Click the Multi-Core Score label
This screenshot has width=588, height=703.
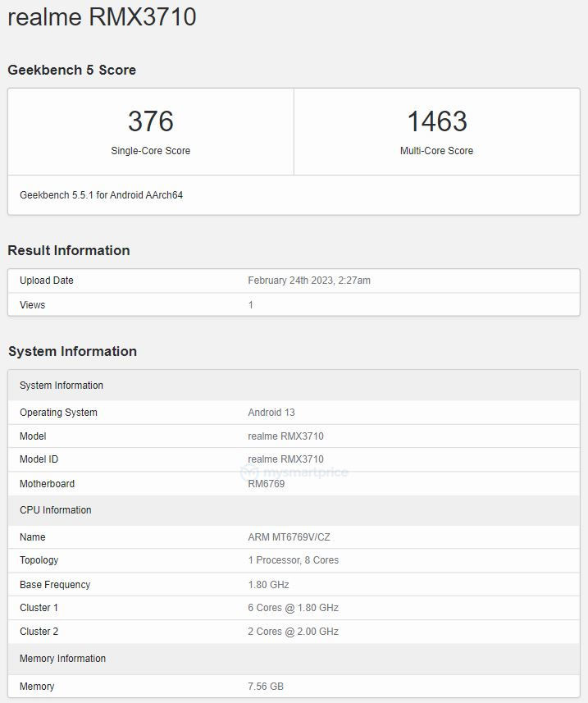tap(436, 151)
